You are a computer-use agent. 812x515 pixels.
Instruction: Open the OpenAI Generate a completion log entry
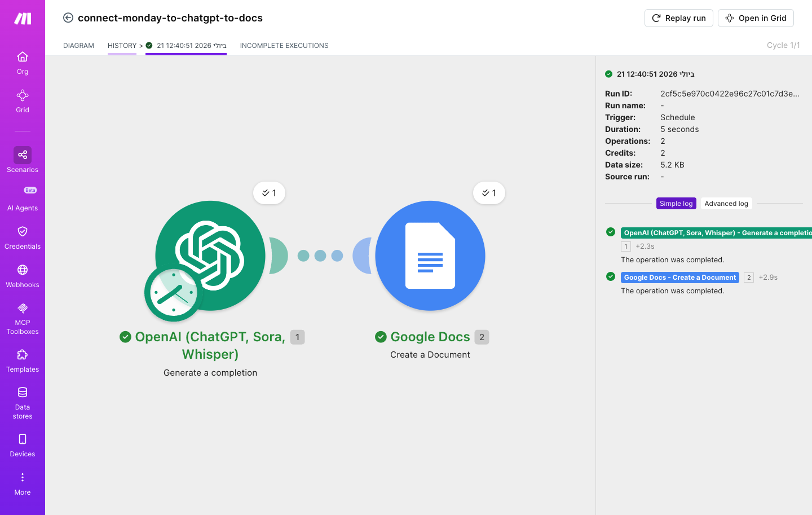click(716, 233)
